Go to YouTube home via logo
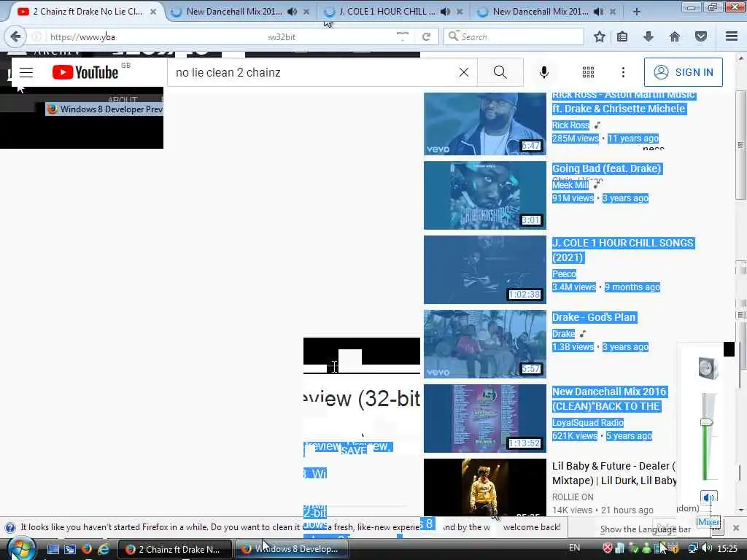747x560 pixels. tap(85, 72)
